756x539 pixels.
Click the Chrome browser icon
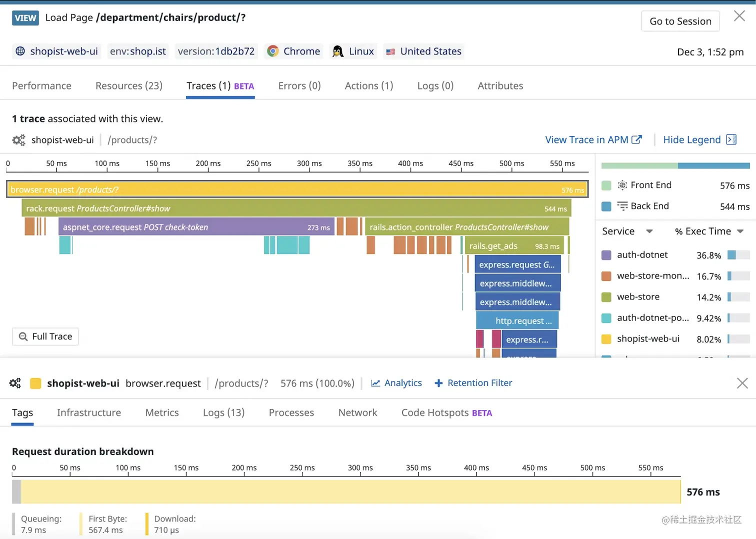pos(272,51)
